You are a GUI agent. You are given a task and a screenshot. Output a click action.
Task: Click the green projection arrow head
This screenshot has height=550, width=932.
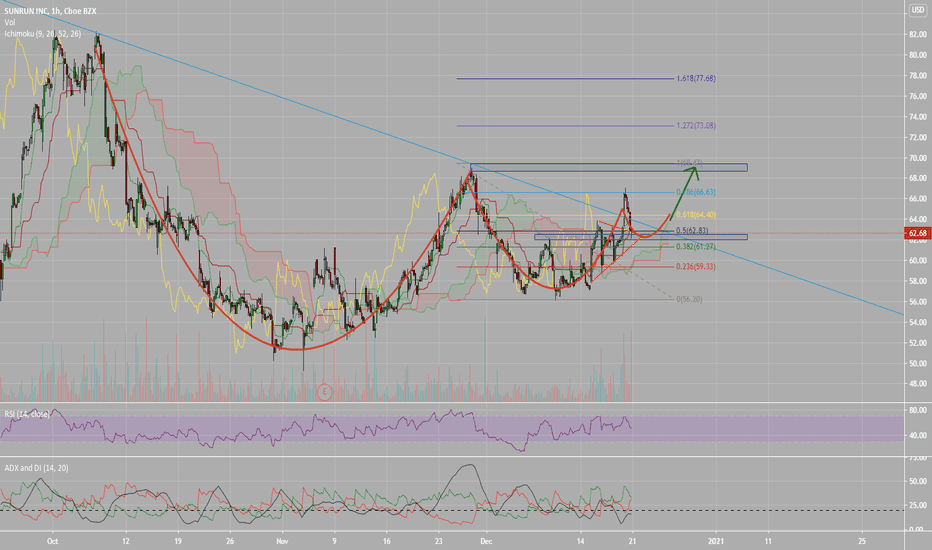point(692,172)
